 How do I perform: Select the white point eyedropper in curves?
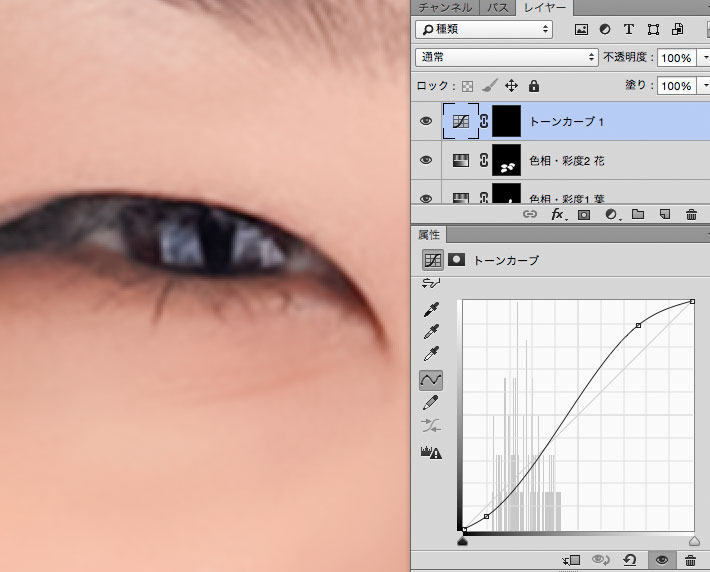(x=432, y=354)
